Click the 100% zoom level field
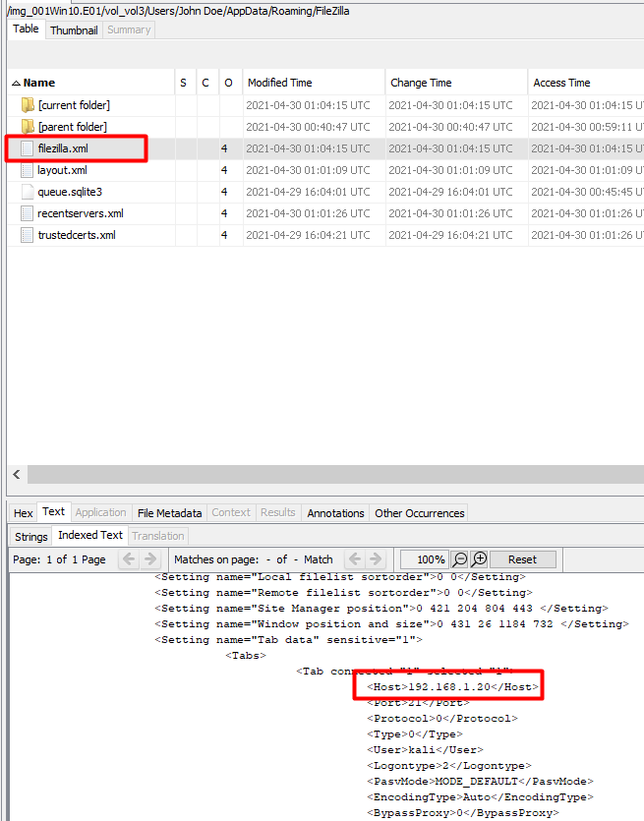This screenshot has height=821, width=644. pos(424,559)
